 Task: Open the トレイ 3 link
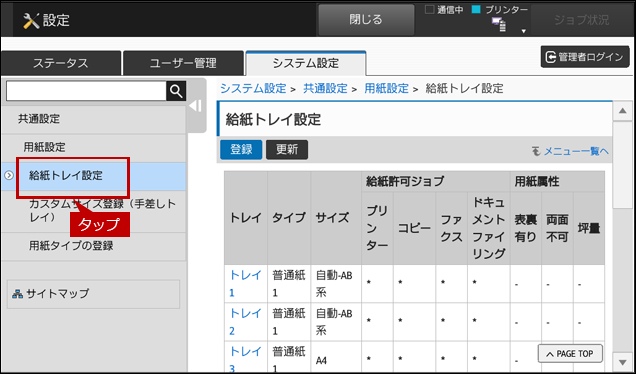click(245, 358)
